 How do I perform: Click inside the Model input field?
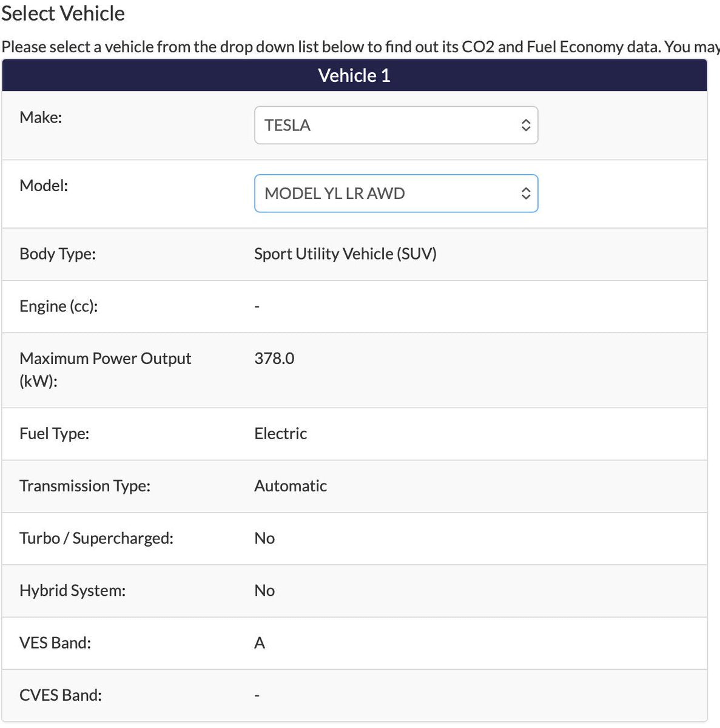pyautogui.click(x=364, y=193)
